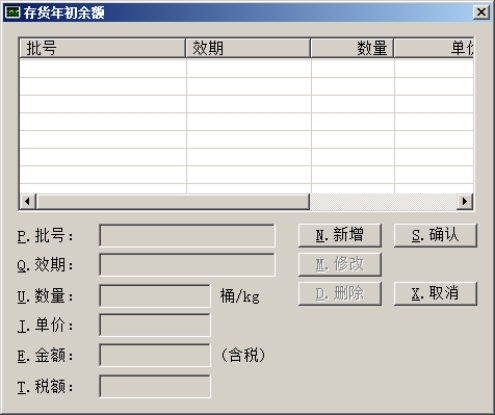Image resolution: width=495 pixels, height=415 pixels.
Task: Click the S. 确认 button
Action: (435, 235)
